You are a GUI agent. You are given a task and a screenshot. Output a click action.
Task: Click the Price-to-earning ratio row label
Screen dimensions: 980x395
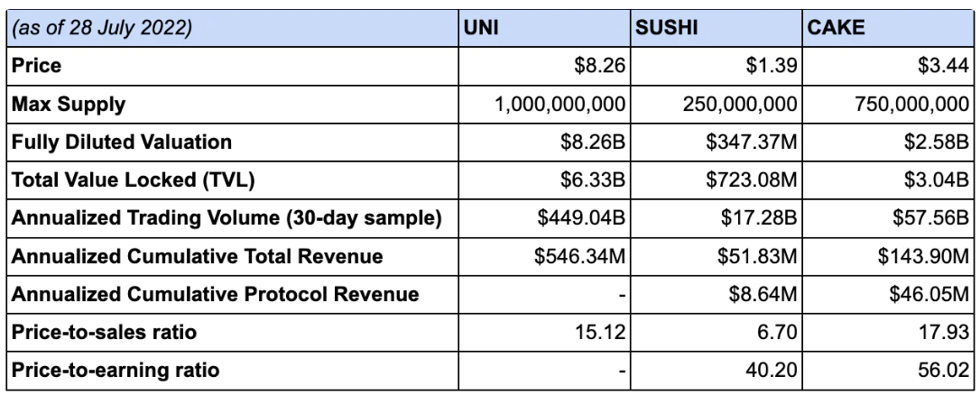[115, 371]
